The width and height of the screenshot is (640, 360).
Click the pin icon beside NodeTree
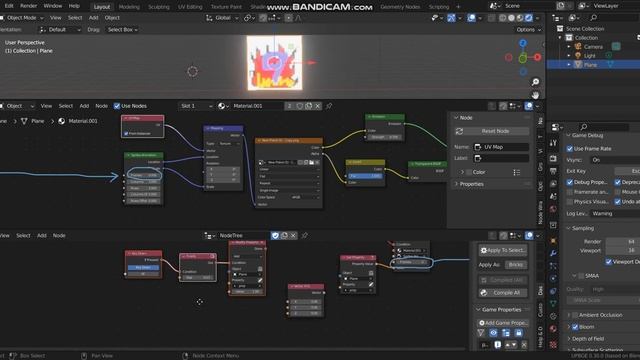click(304, 236)
